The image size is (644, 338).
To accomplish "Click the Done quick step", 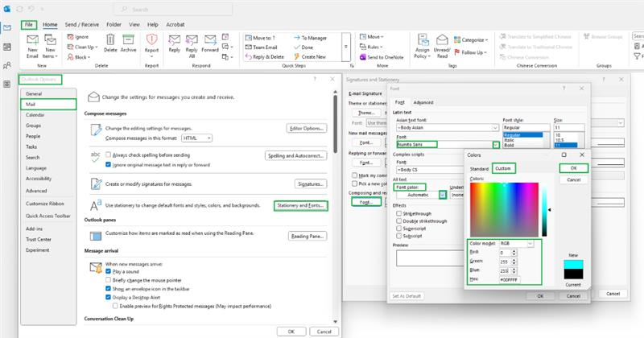I will click(303, 47).
